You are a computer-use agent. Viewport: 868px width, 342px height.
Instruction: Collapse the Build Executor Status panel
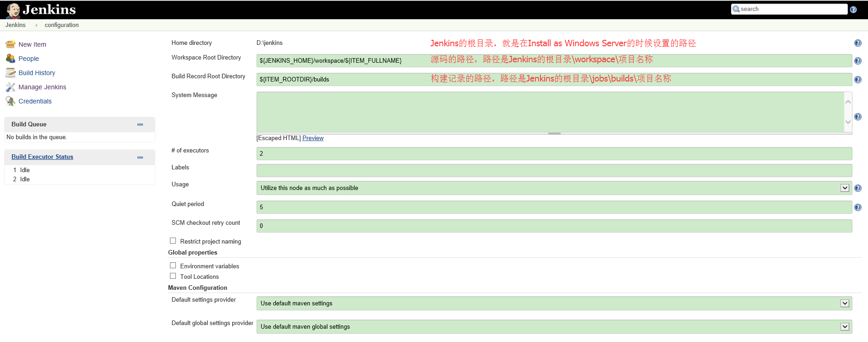(x=140, y=157)
